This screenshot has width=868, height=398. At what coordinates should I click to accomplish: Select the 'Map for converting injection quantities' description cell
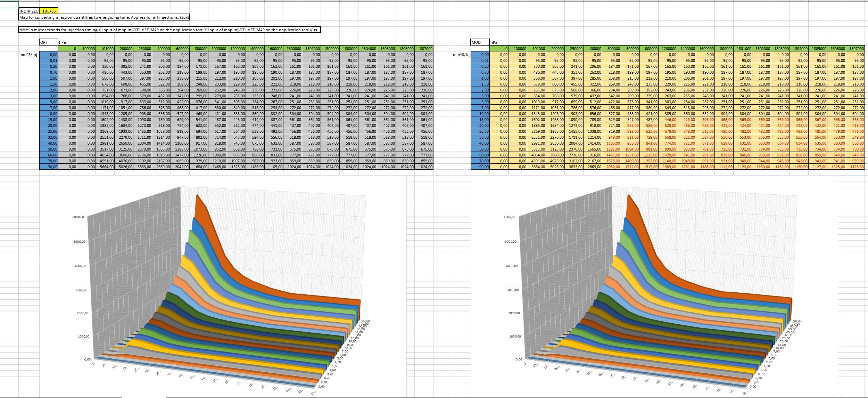pyautogui.click(x=104, y=17)
